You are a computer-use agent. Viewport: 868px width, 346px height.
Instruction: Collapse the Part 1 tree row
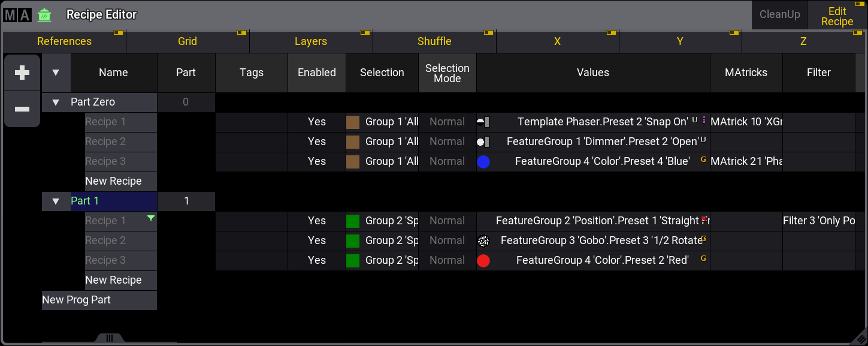coord(56,201)
